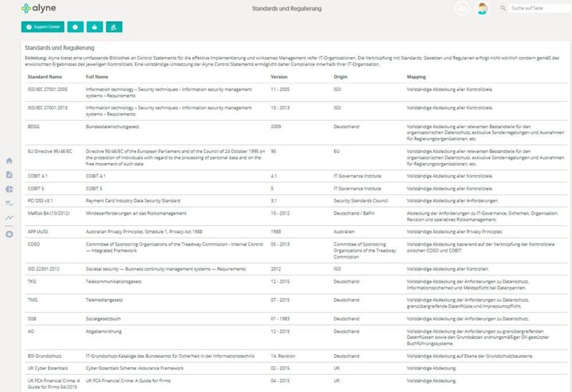The width and height of the screenshot is (572, 392).
Task: Select EU Directive 95/46/EC entry
Action: click(49, 151)
